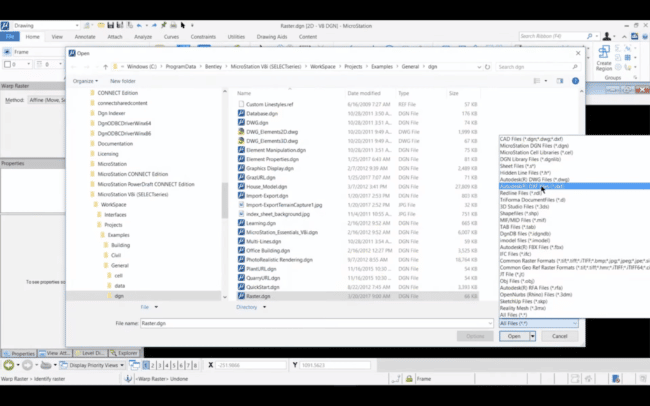Click the Undo arrow in the quick access toolbar

(139, 25)
